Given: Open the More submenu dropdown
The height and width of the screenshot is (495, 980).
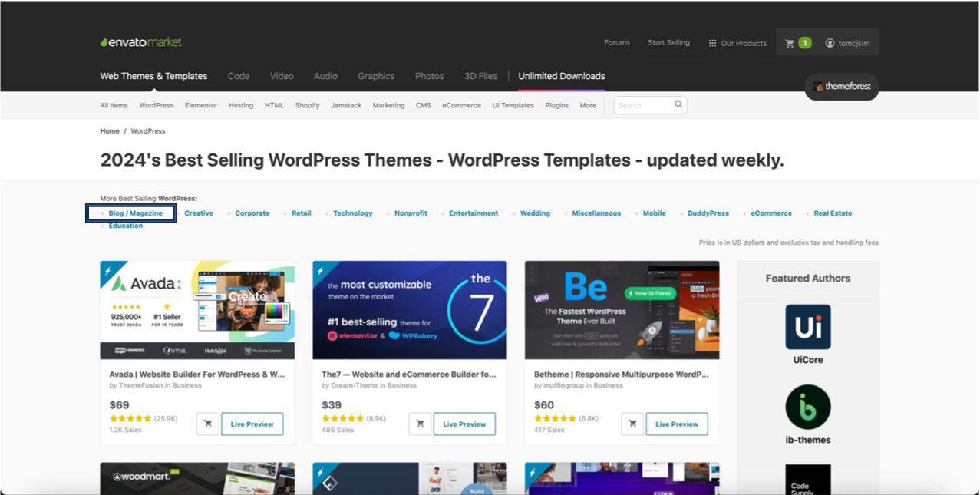Looking at the screenshot, I should (x=588, y=105).
